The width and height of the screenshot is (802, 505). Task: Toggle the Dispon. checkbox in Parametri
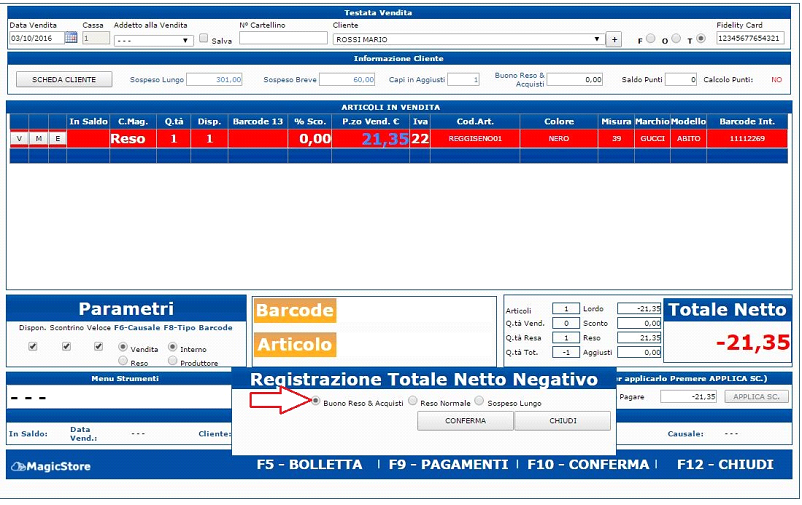pyautogui.click(x=33, y=346)
